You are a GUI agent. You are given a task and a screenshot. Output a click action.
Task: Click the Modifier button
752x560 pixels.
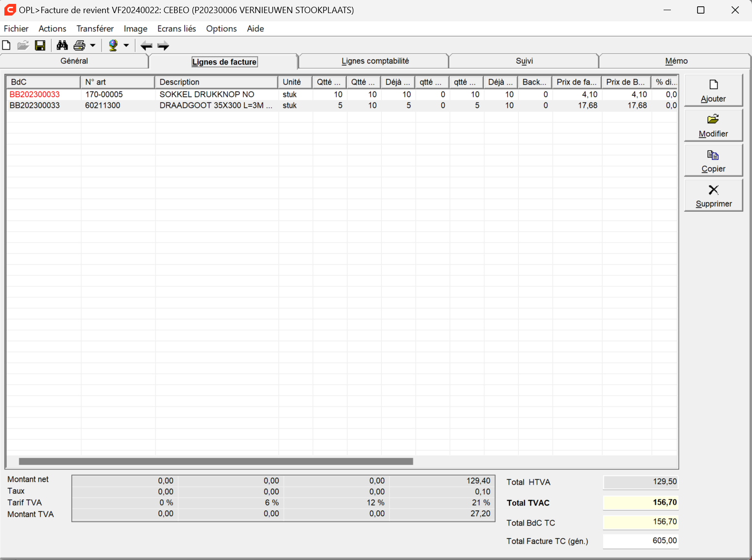[x=713, y=125]
